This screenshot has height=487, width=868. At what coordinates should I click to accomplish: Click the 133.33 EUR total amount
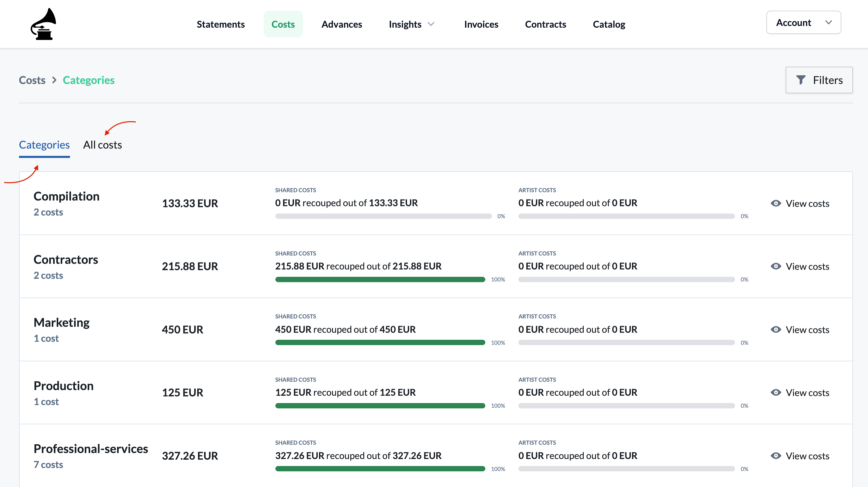pyautogui.click(x=190, y=204)
